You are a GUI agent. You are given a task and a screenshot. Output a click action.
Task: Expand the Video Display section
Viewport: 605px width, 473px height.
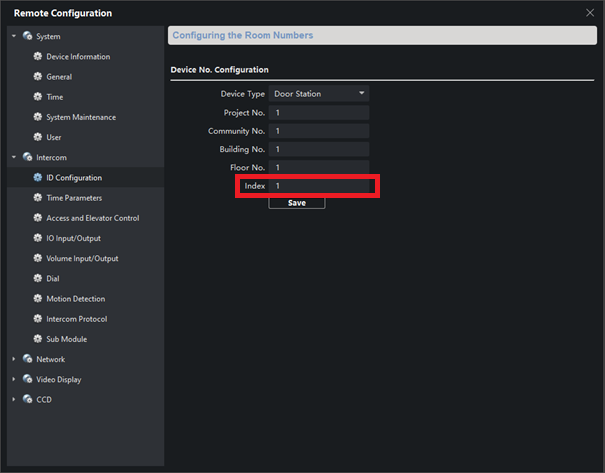(x=14, y=380)
